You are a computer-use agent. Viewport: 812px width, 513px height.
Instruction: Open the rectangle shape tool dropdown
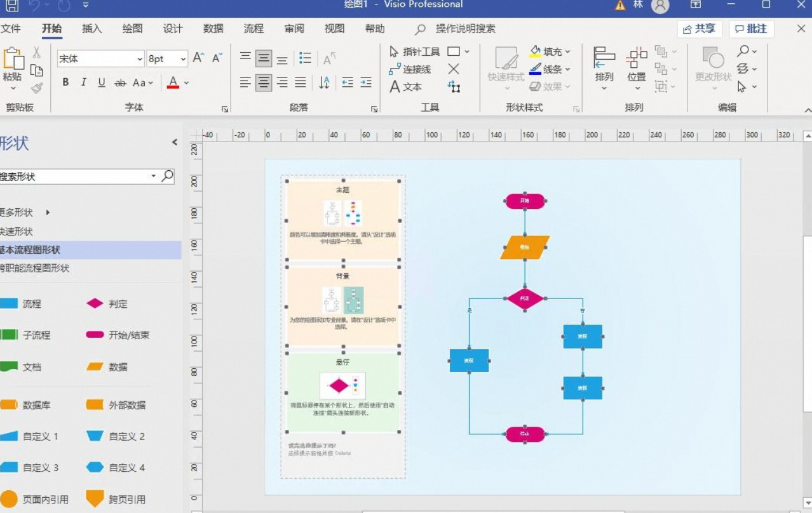point(467,51)
